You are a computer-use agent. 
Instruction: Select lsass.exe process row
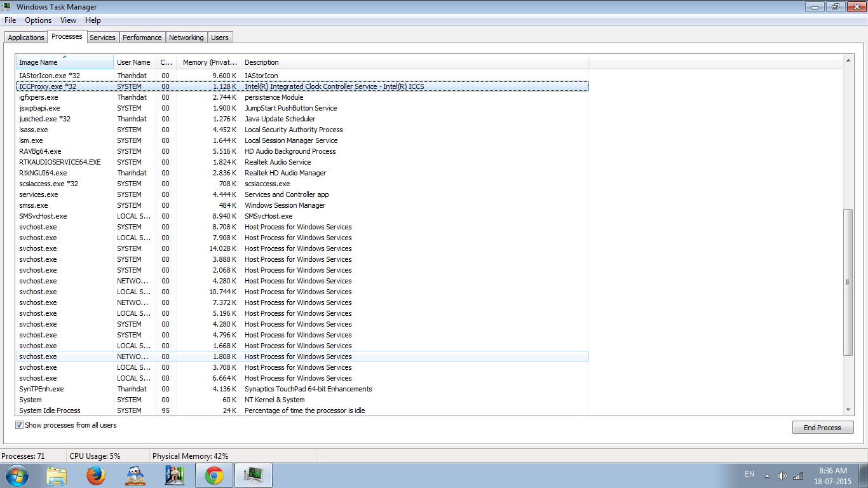(302, 130)
